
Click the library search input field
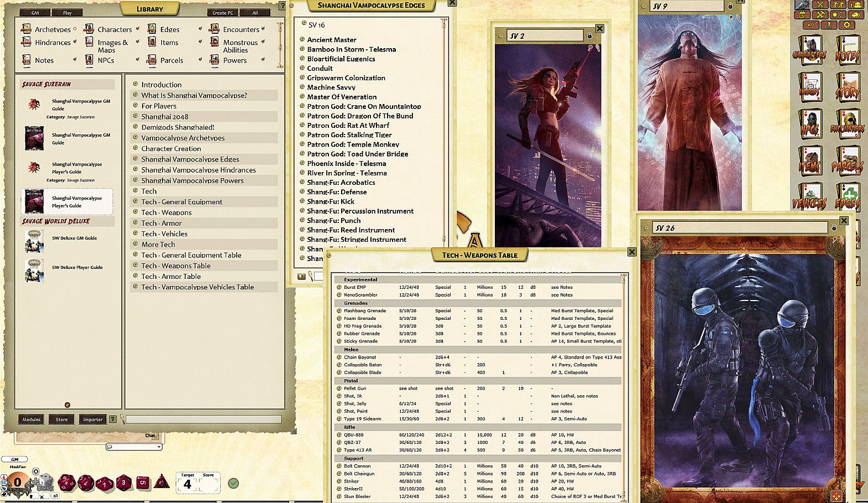(203, 419)
